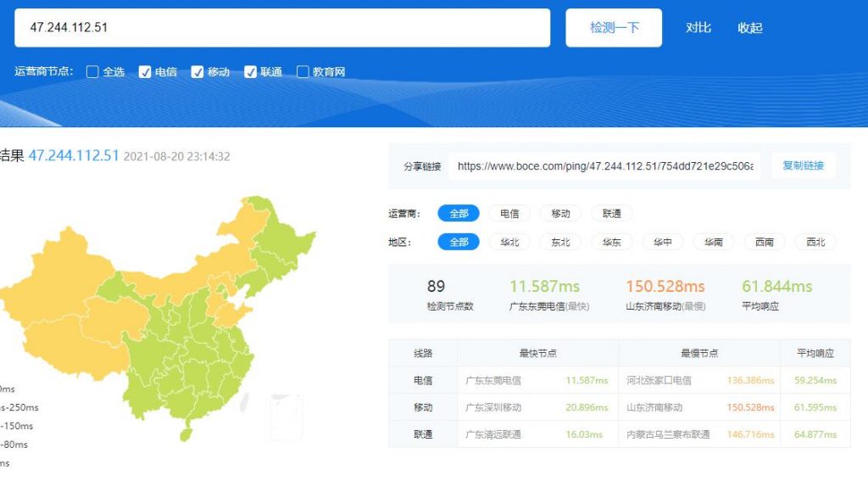Select the 华北 region filter
The width and height of the screenshot is (868, 498).
click(x=509, y=242)
